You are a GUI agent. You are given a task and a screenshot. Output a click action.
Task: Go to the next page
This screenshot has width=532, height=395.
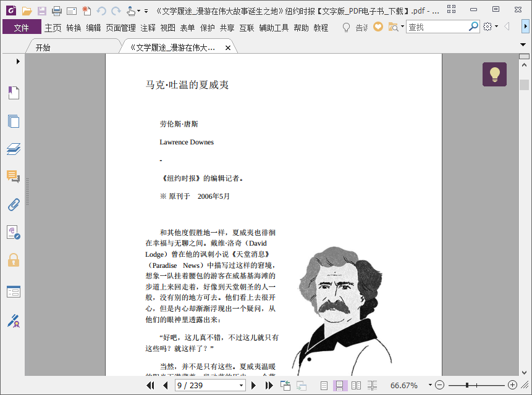tap(253, 385)
